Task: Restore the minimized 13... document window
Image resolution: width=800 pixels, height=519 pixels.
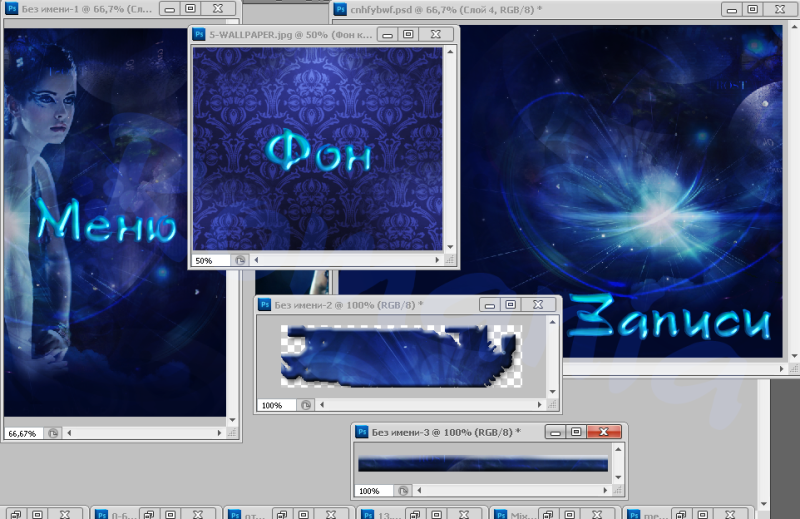Action: (x=415, y=514)
